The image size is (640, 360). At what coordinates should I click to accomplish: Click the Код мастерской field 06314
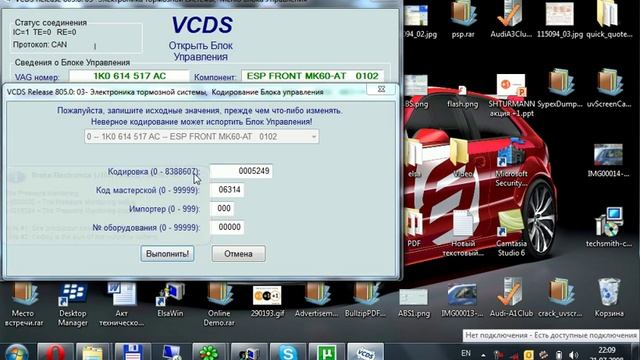tap(227, 190)
